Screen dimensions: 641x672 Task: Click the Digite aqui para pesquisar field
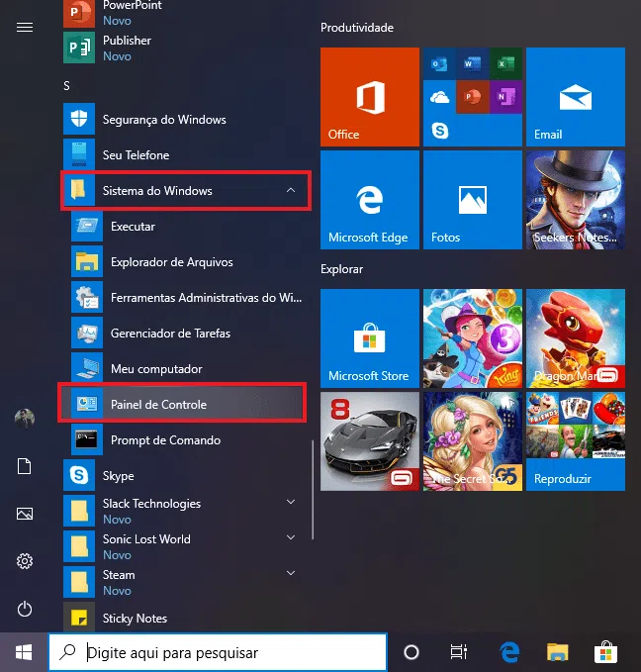point(218,653)
